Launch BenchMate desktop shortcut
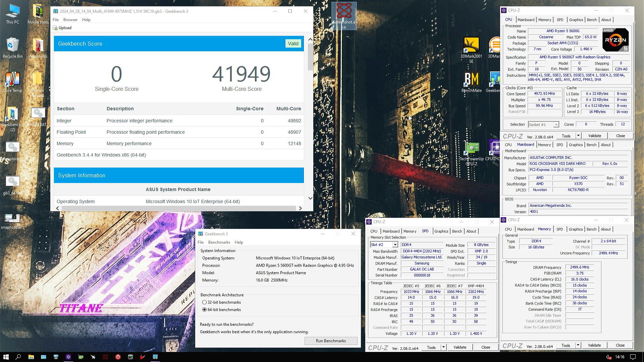 (471, 82)
